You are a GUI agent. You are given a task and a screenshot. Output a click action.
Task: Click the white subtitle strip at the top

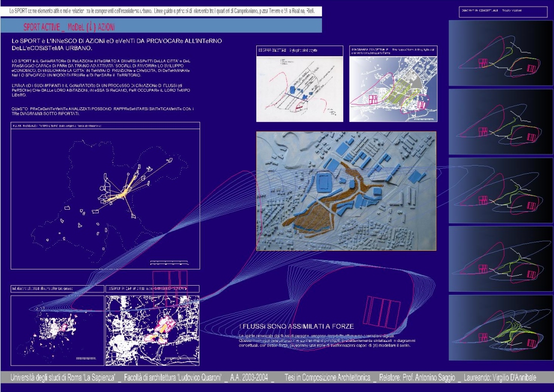161,11
